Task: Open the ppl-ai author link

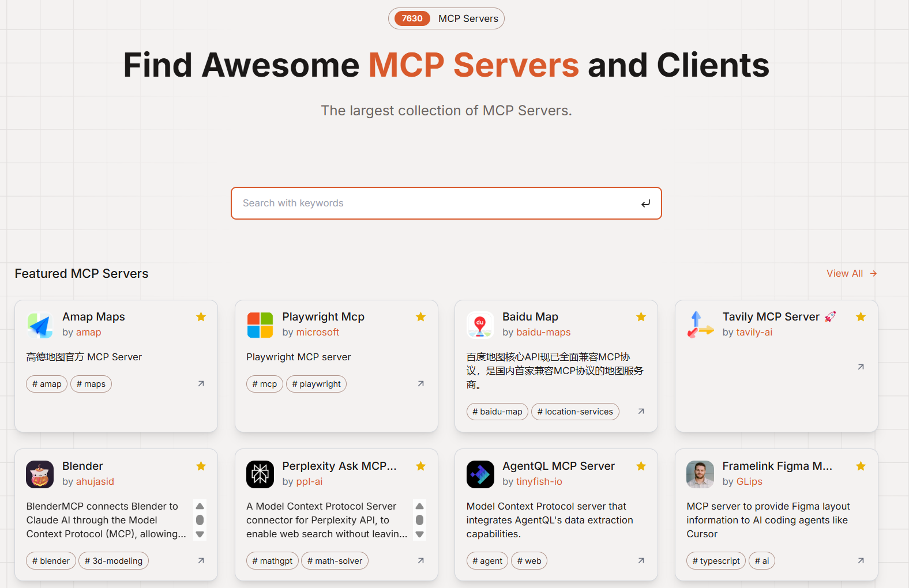Action: pyautogui.click(x=310, y=481)
